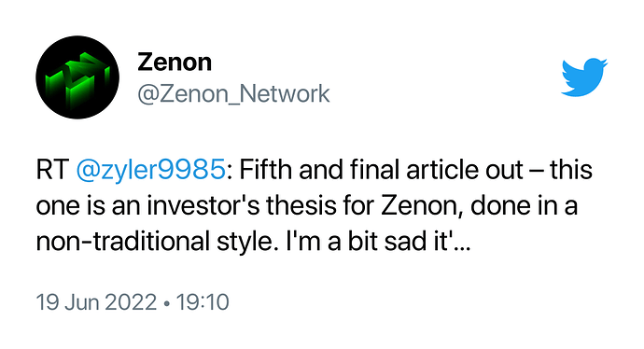644x349 pixels.
Task: Click the word Fifth in the tweet
Action: click(266, 170)
